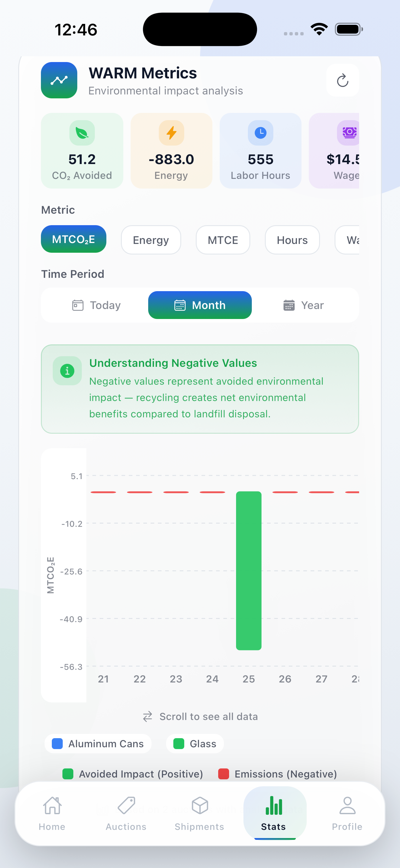Select the Hours metric chip

(x=292, y=240)
